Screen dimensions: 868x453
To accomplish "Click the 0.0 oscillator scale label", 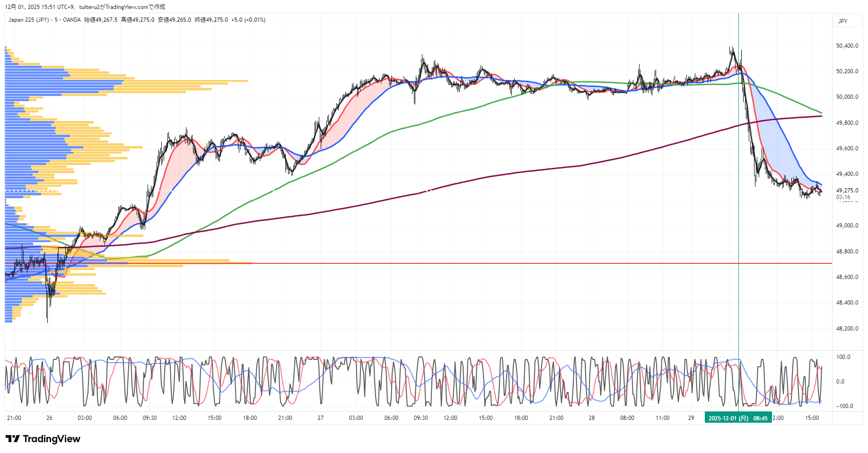I will pos(840,382).
